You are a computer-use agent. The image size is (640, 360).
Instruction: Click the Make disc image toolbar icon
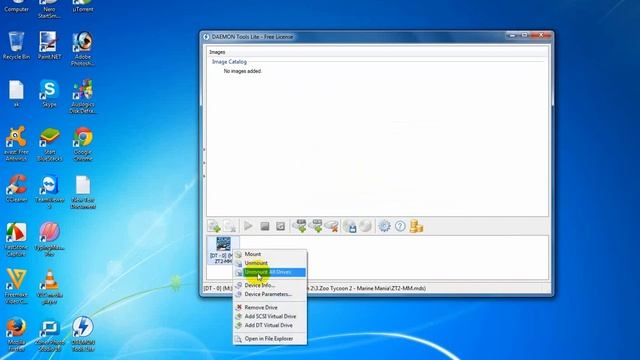tap(350, 226)
